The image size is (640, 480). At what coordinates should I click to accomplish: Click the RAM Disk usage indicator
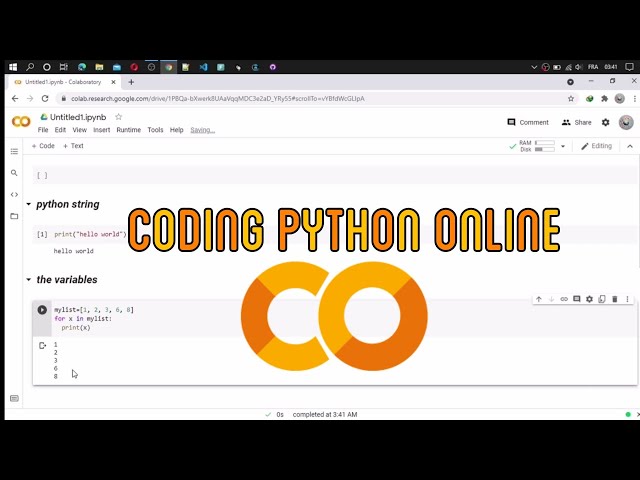click(x=537, y=146)
